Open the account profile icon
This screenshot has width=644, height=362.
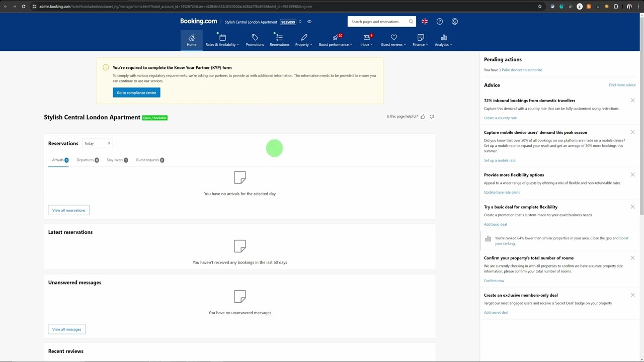[x=455, y=22]
